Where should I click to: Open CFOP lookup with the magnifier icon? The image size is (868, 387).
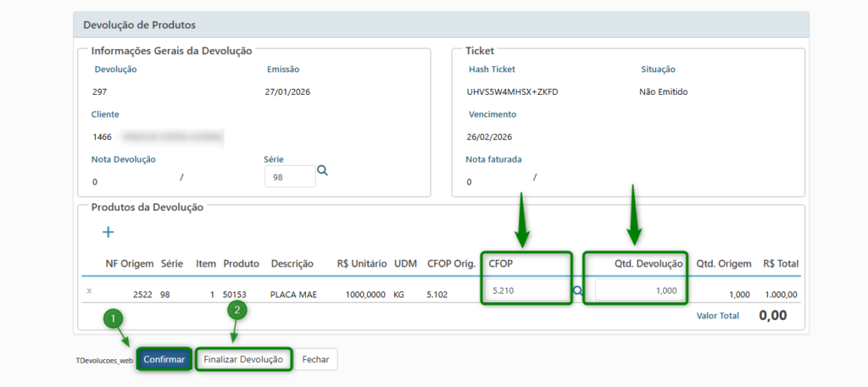point(578,290)
